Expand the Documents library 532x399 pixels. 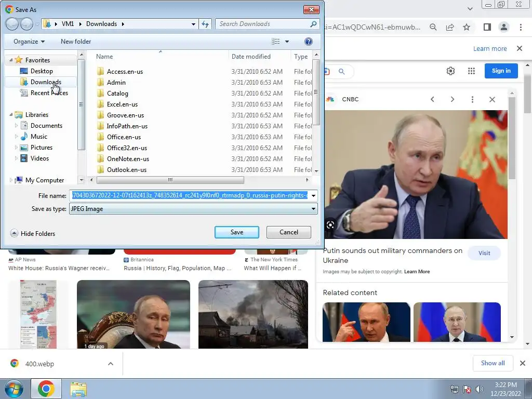[x=16, y=126]
